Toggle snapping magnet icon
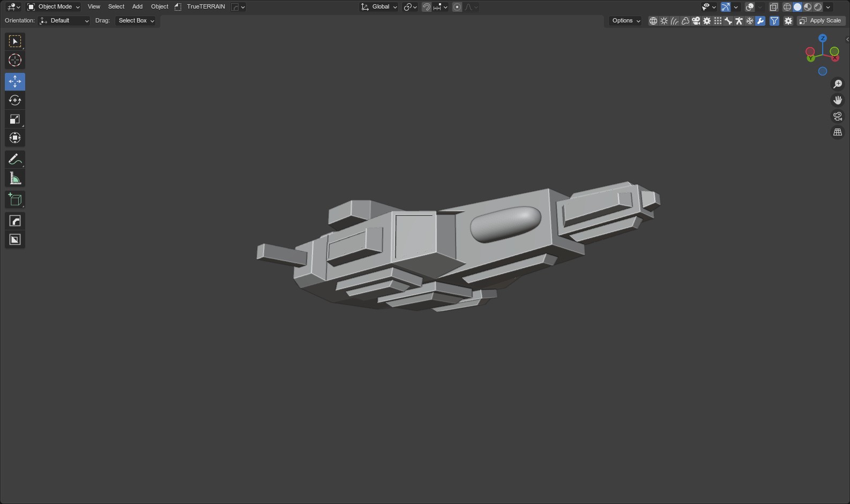This screenshot has height=504, width=850. point(427,7)
